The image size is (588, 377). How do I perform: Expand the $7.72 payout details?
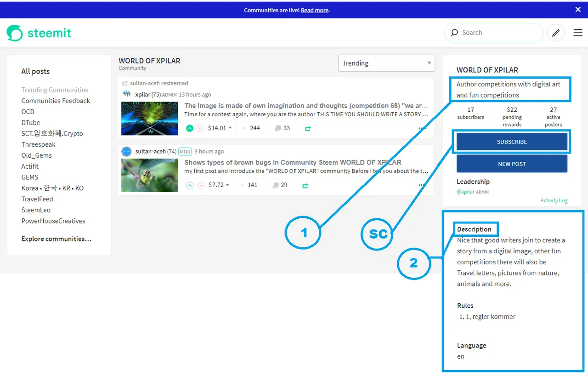click(x=218, y=185)
